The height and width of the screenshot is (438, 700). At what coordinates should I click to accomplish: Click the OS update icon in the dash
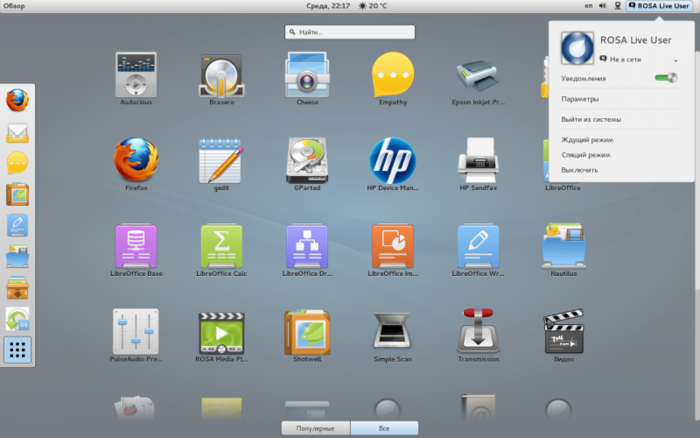(17, 319)
